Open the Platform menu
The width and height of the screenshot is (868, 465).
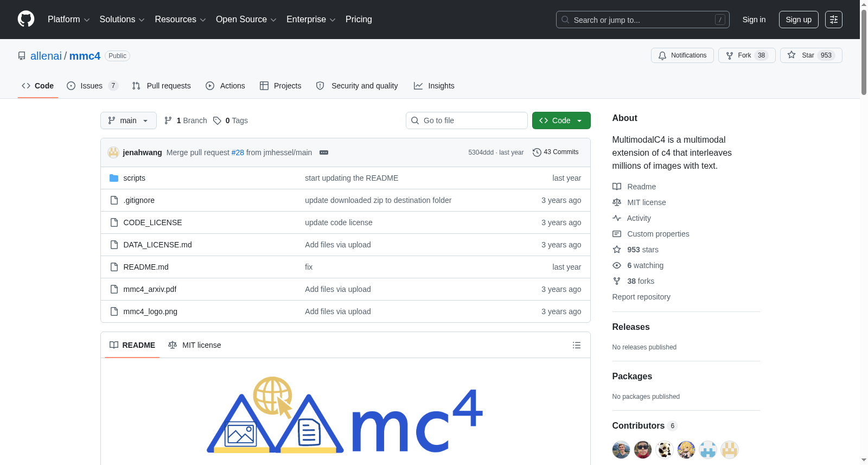pos(69,20)
